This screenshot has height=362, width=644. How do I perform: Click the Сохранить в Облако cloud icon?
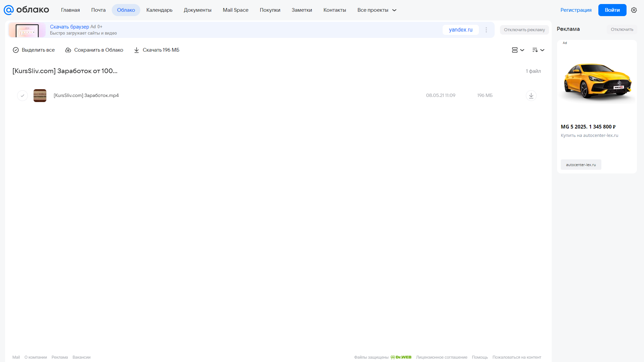point(68,50)
